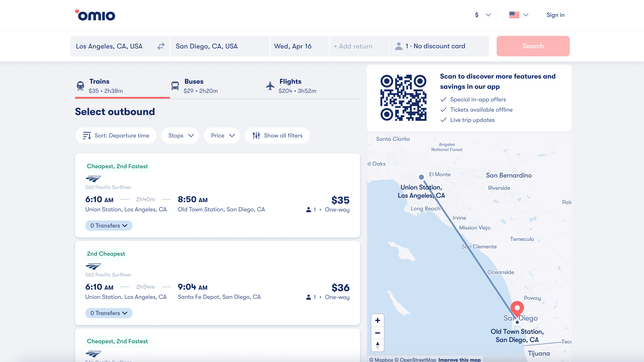Open Sort: Departure time menu

tap(116, 136)
